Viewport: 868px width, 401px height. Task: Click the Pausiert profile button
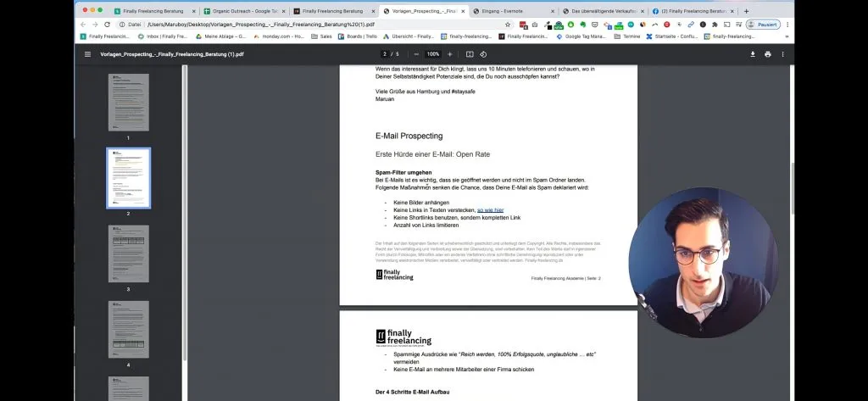point(763,25)
